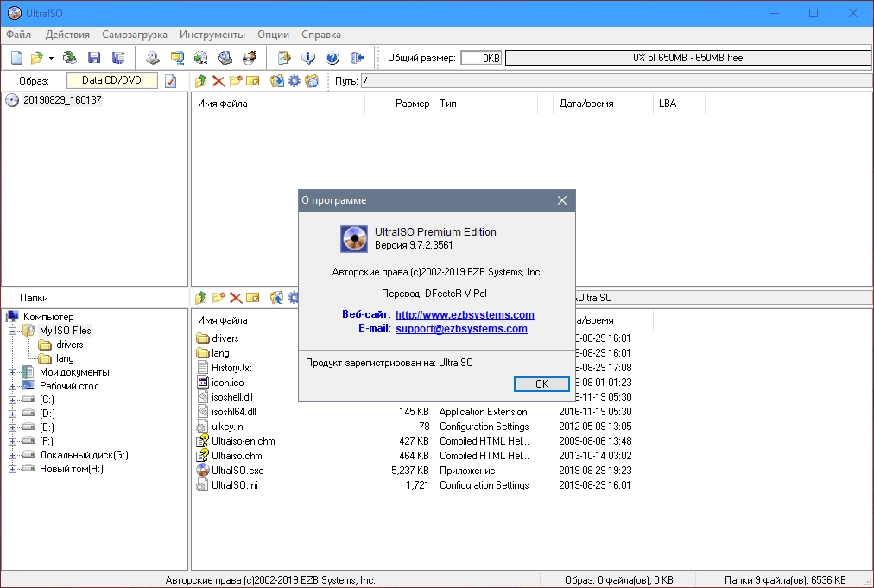Click the lower Add to image icon
Viewport: 874px width, 588px height.
277,298
